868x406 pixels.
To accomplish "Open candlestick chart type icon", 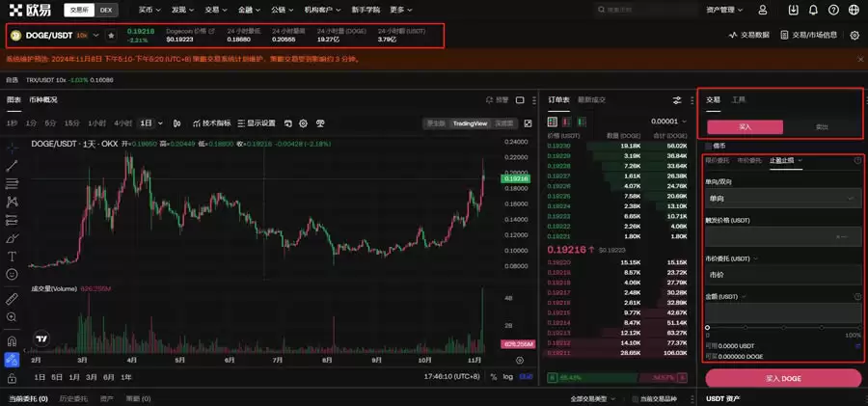I will [176, 123].
